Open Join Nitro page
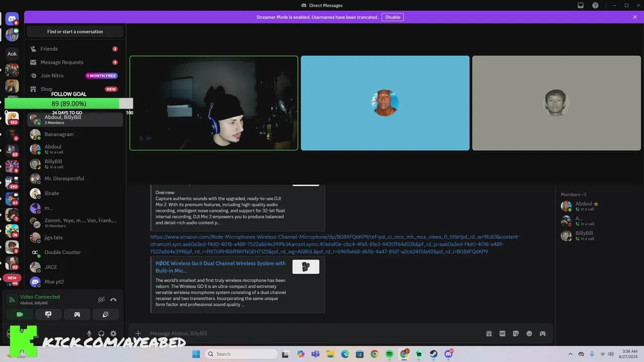Viewport: 644px width, 362px height. coord(75,76)
